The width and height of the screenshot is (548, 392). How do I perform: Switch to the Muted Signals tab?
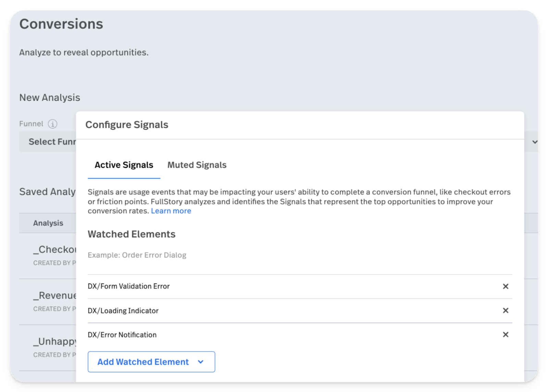point(197,165)
